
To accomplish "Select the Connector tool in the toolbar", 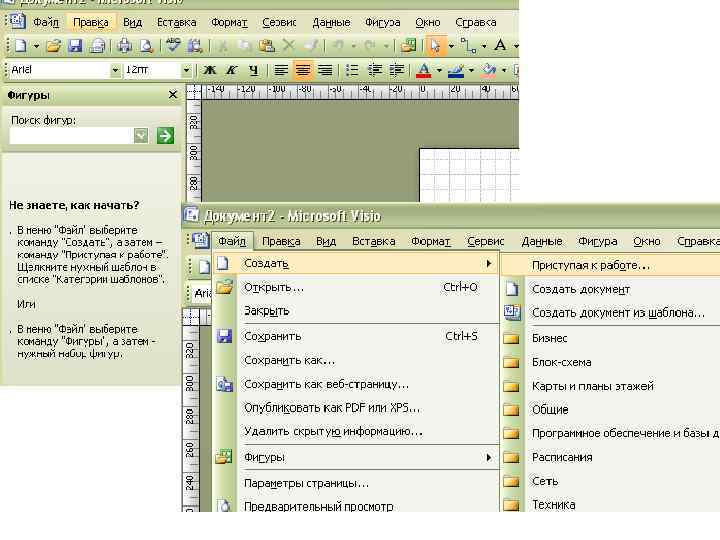I will [468, 45].
